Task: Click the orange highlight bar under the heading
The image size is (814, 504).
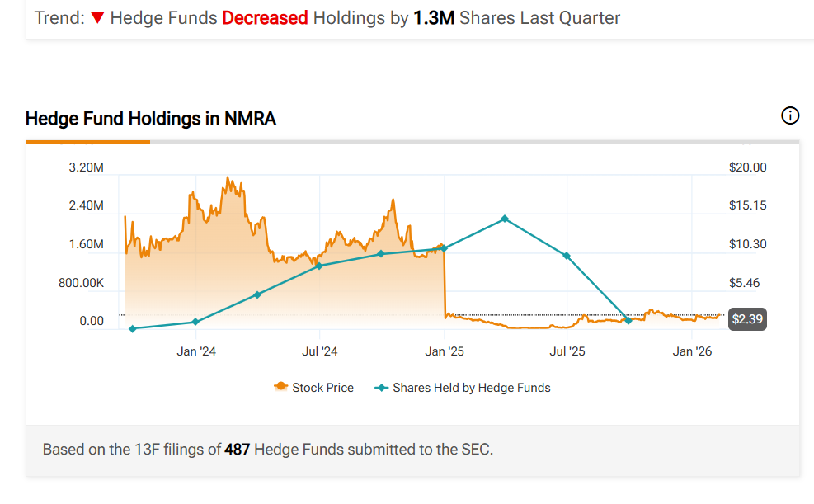Action: pos(87,142)
